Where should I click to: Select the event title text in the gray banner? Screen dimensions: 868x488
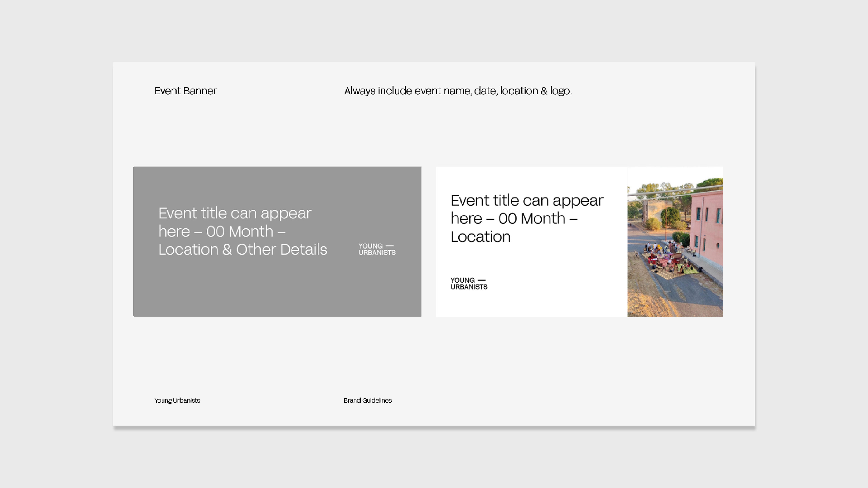pos(243,231)
